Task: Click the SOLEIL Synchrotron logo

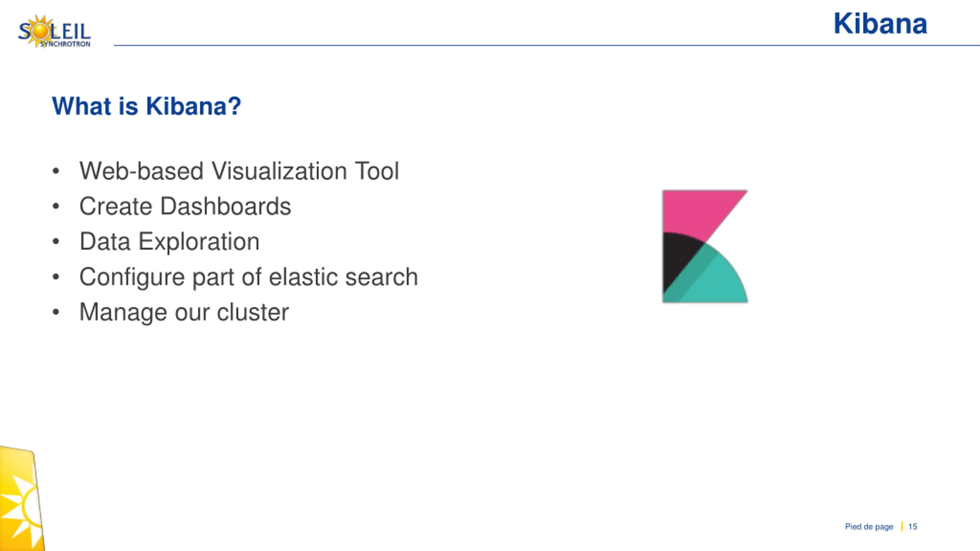Action: click(x=54, y=31)
